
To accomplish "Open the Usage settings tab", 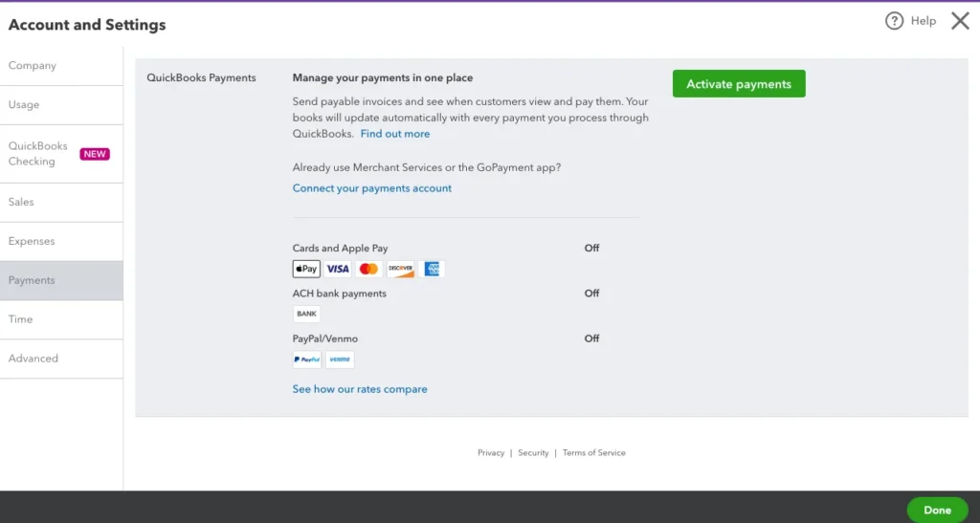I will [61, 105].
